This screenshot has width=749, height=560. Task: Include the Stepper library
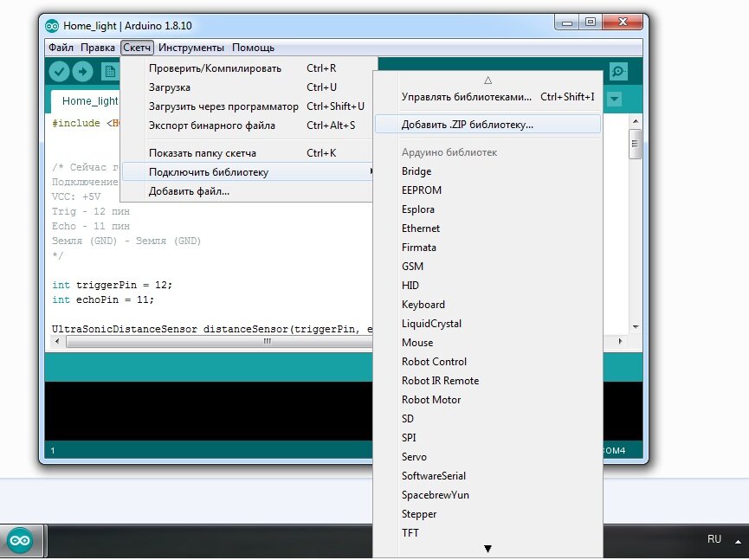point(487,514)
